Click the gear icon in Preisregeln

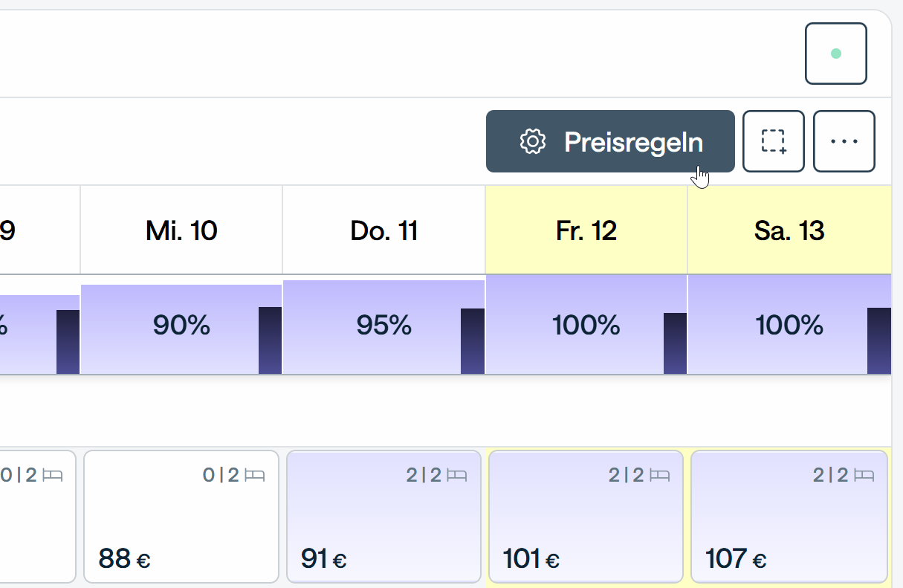point(533,141)
